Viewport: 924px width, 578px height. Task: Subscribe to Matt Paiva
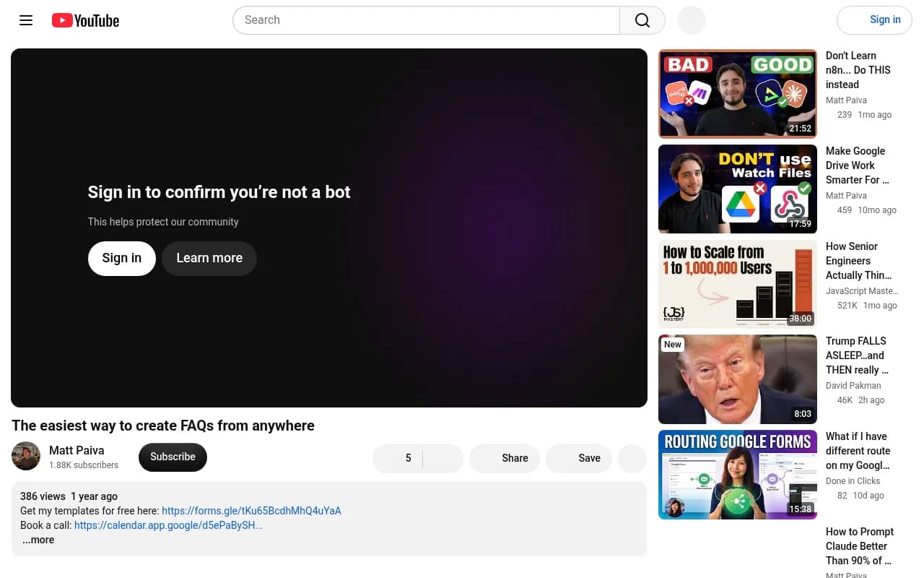[173, 457]
